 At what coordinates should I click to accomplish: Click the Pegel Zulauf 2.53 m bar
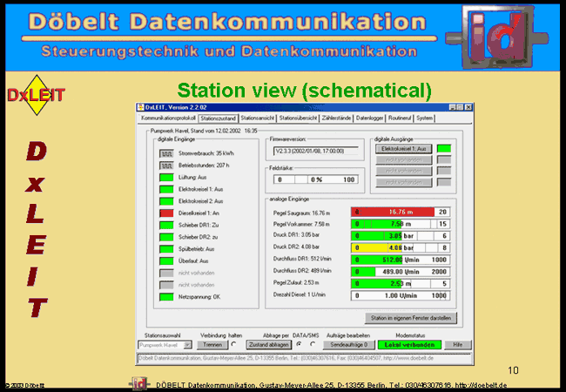pos(401,283)
